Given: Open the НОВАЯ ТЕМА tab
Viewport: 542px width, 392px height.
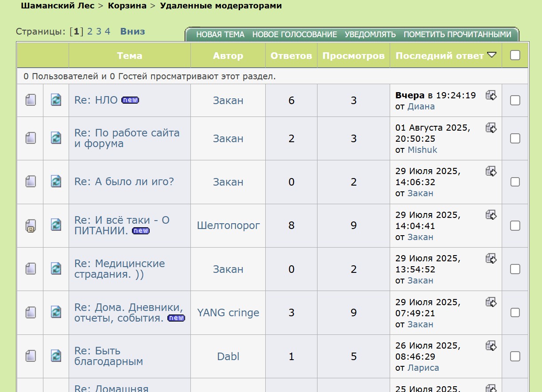Looking at the screenshot, I should point(220,35).
